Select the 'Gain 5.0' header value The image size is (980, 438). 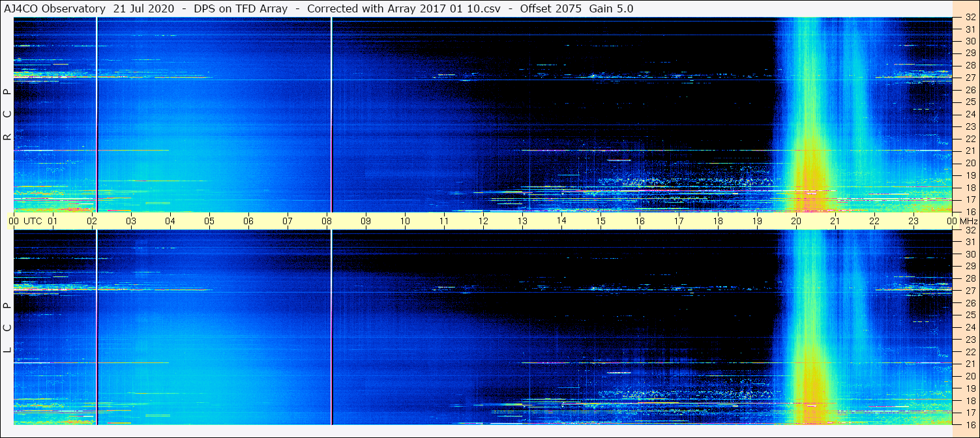click(611, 9)
